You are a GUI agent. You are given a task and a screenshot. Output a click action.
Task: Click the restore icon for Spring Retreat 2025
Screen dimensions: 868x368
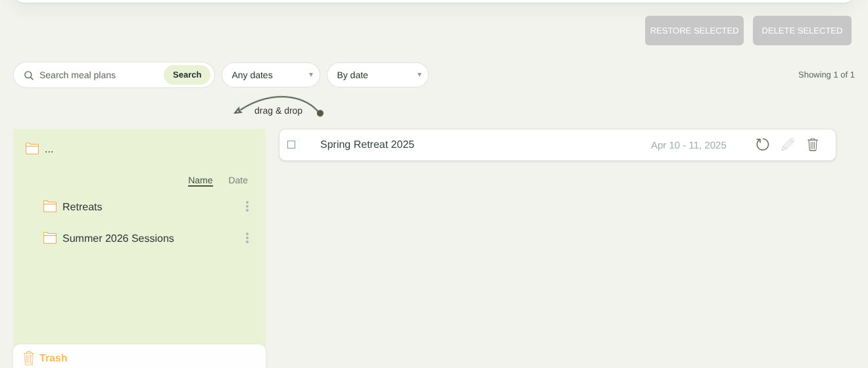point(762,145)
